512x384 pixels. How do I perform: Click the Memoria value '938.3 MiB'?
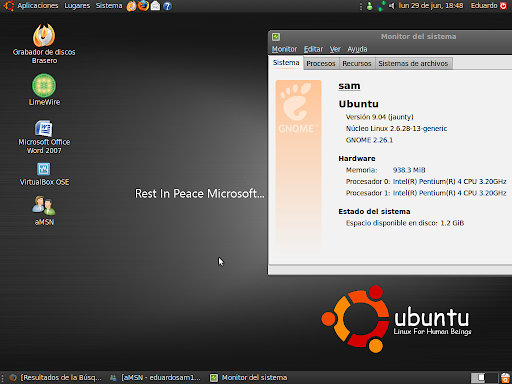pyautogui.click(x=409, y=170)
